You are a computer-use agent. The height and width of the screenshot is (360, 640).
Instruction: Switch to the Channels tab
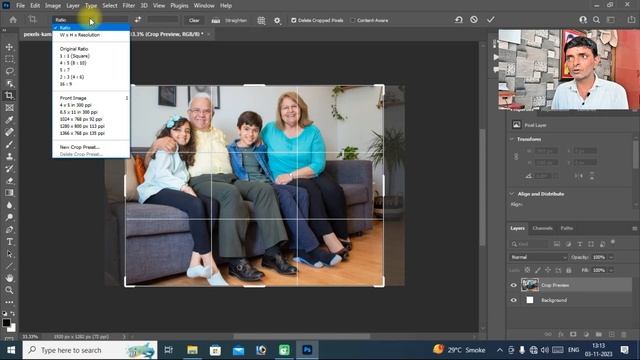542,229
